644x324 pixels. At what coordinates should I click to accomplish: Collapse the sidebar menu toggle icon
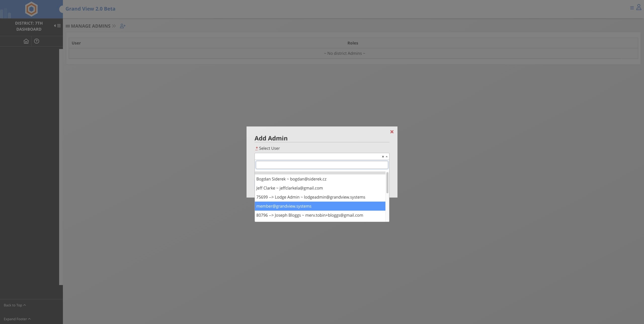click(x=57, y=26)
